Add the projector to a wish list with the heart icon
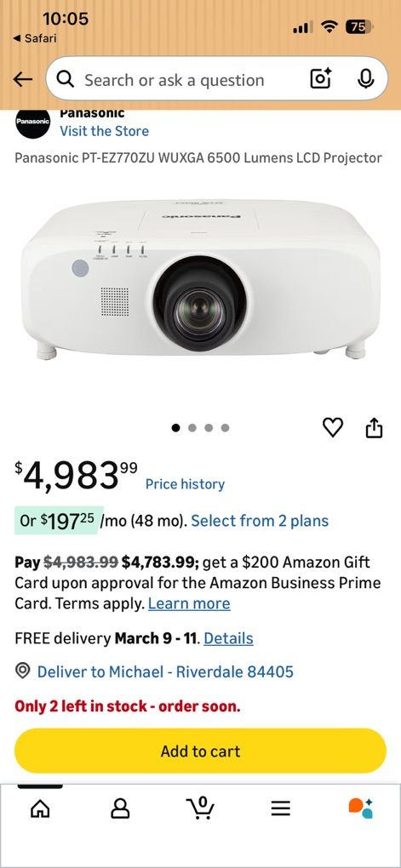This screenshot has width=401, height=868. 333,427
